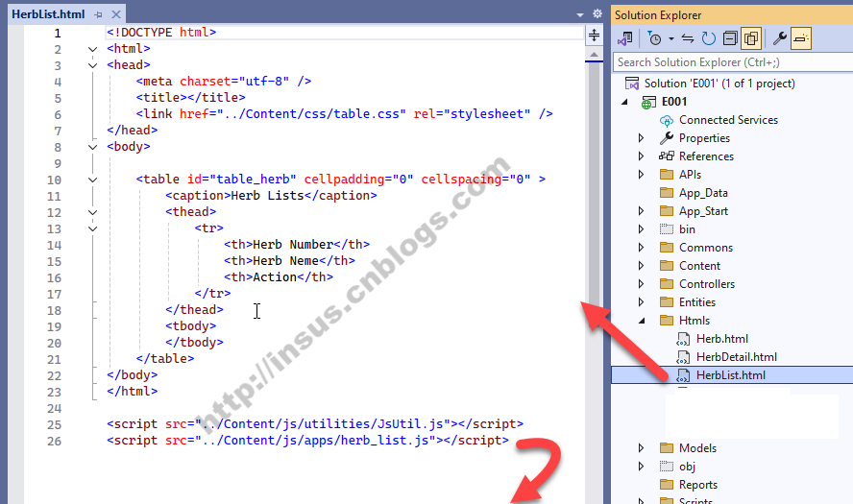Select the Controllers folder label
Viewport: 853px width, 504px height.
point(707,284)
